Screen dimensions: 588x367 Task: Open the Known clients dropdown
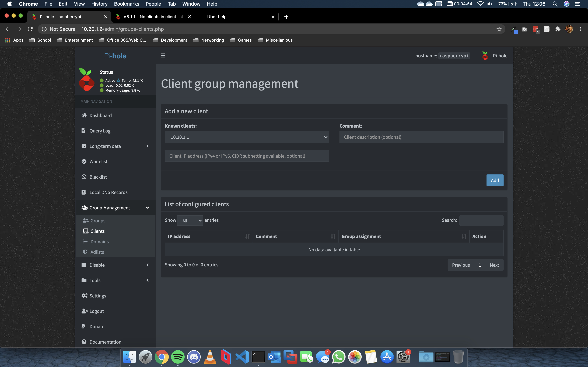click(x=247, y=137)
